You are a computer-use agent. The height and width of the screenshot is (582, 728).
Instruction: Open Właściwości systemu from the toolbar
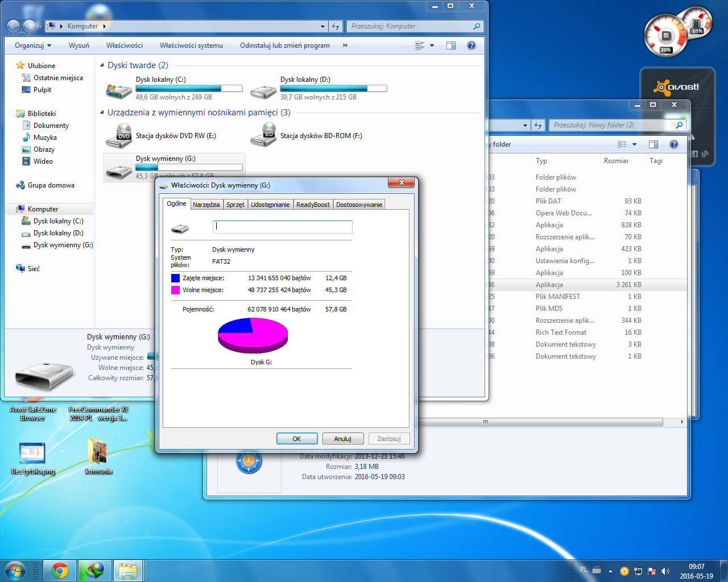click(191, 45)
